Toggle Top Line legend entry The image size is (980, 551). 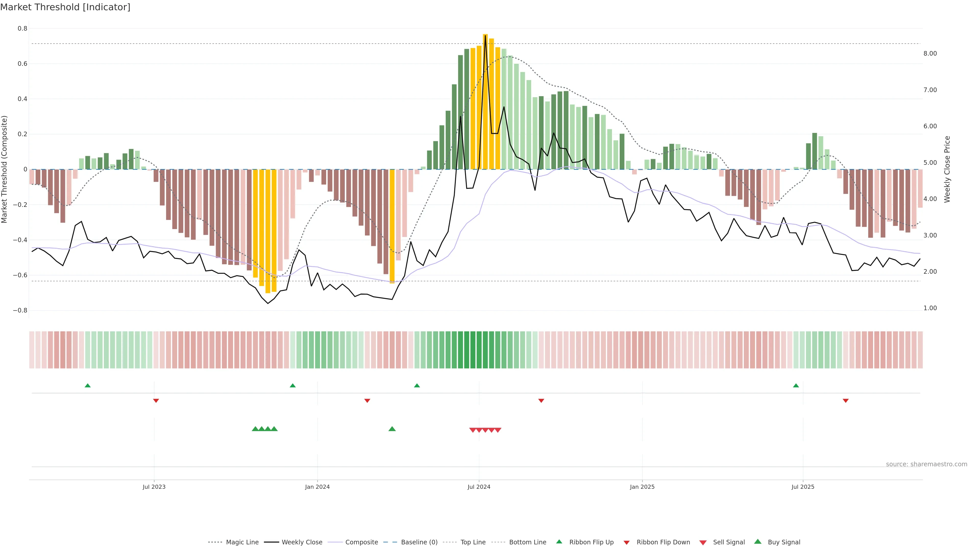pos(473,542)
